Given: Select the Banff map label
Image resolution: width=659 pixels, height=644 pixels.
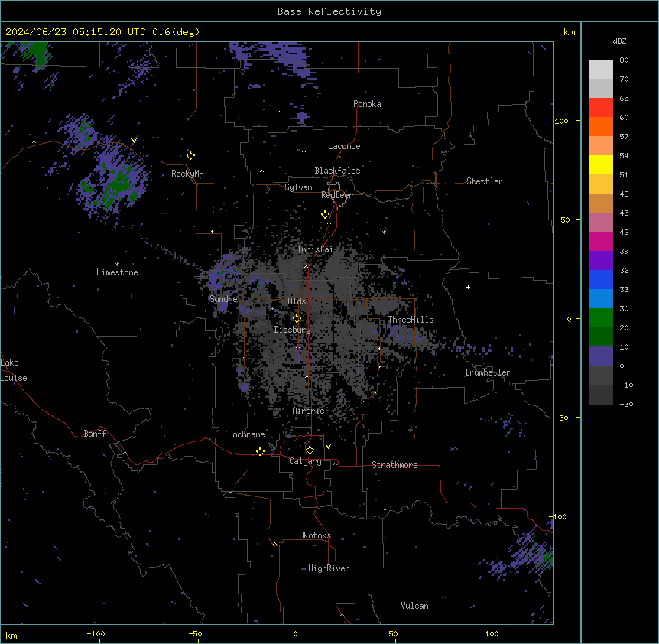Looking at the screenshot, I should tap(95, 434).
